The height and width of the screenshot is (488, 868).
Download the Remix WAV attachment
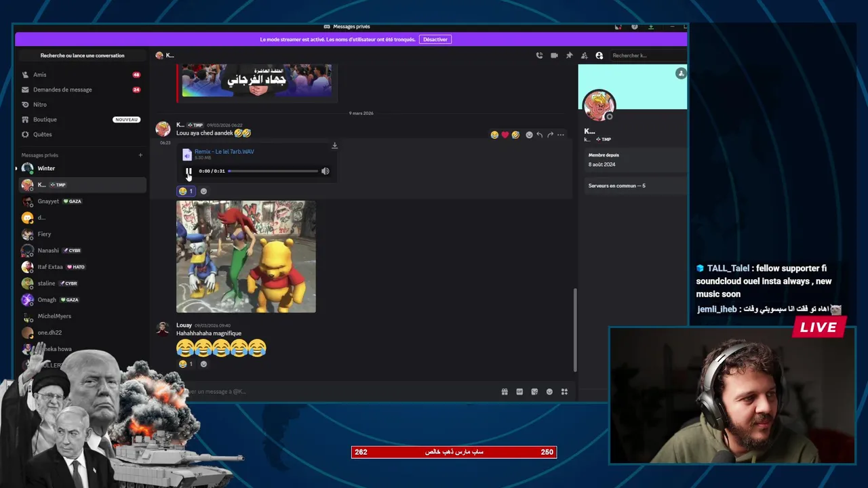tap(334, 145)
